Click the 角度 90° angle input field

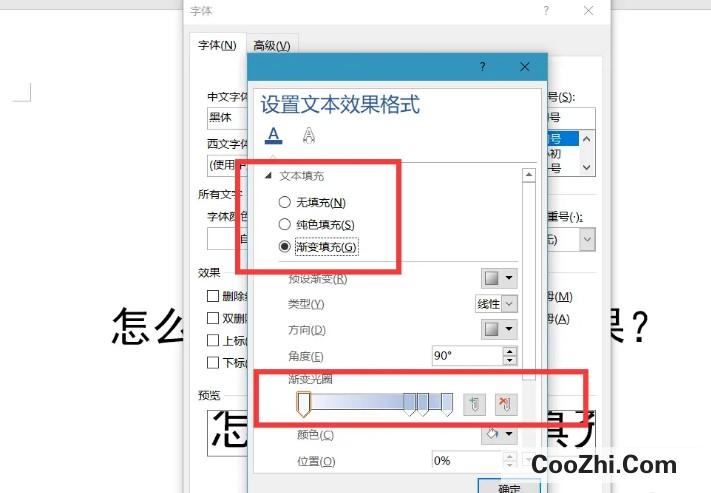pos(468,356)
